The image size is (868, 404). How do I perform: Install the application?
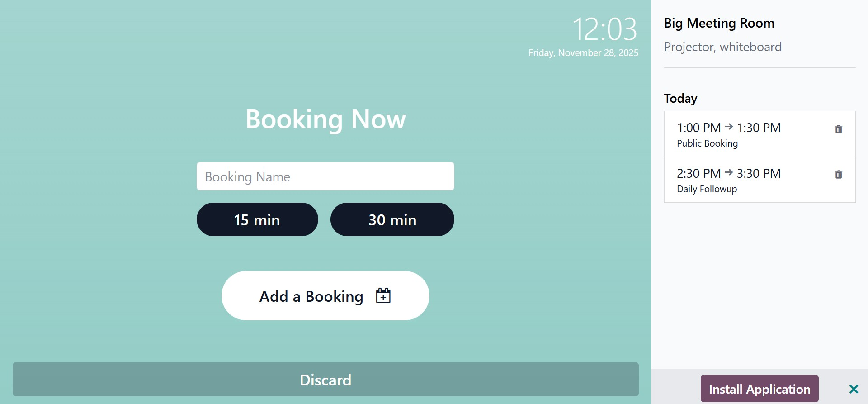tap(759, 389)
